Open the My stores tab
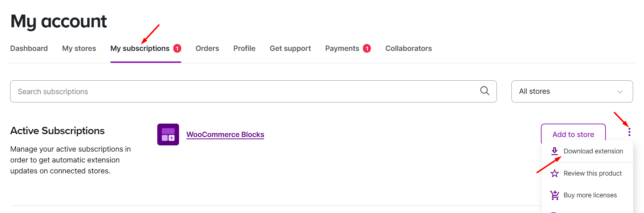 [x=79, y=48]
